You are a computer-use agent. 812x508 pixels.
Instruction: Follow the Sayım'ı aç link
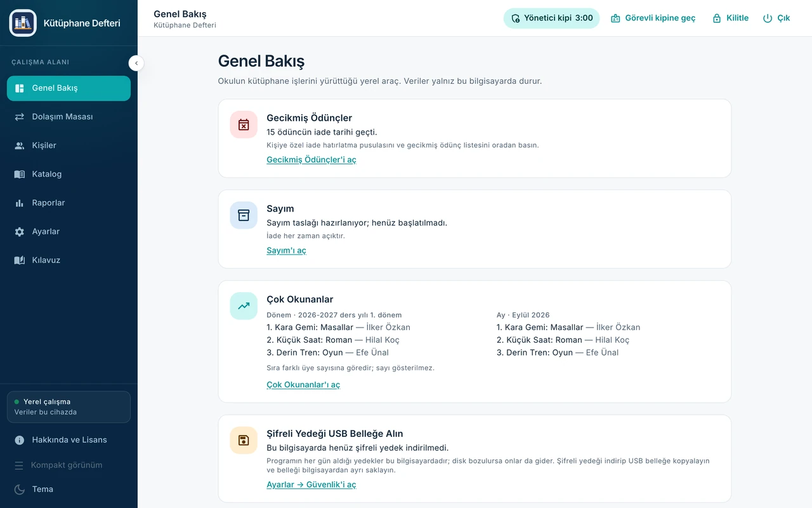[x=286, y=251]
